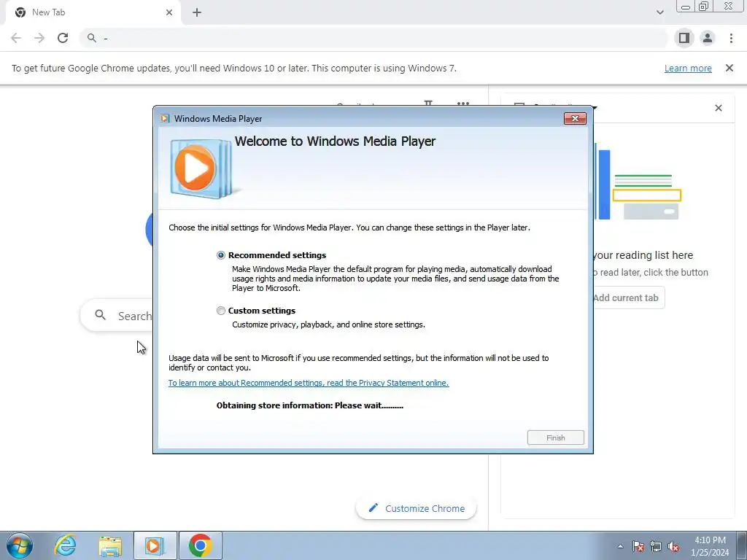Launch Internet Explorer from the taskbar

coord(65,545)
